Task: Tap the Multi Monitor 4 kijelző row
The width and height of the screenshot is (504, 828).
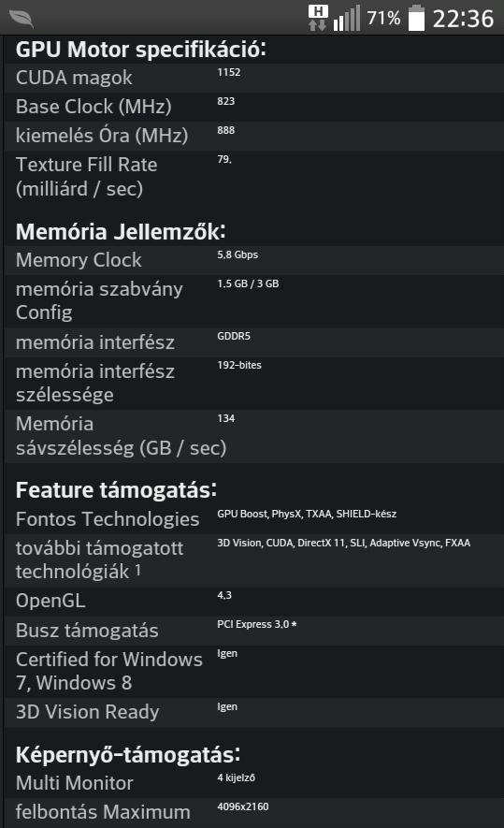Action: [x=254, y=784]
